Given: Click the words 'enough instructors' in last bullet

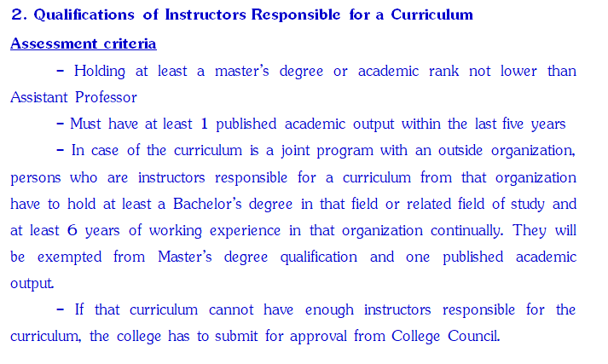Looking at the screenshot, I should point(368,310).
